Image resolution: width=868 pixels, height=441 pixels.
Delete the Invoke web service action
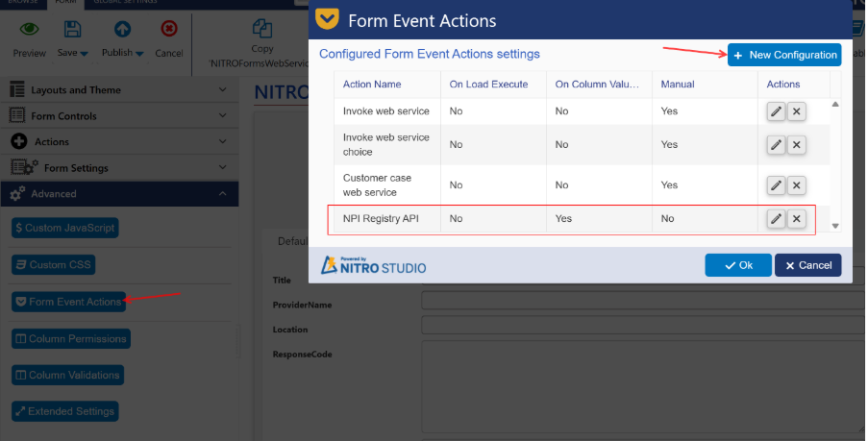pyautogui.click(x=797, y=111)
